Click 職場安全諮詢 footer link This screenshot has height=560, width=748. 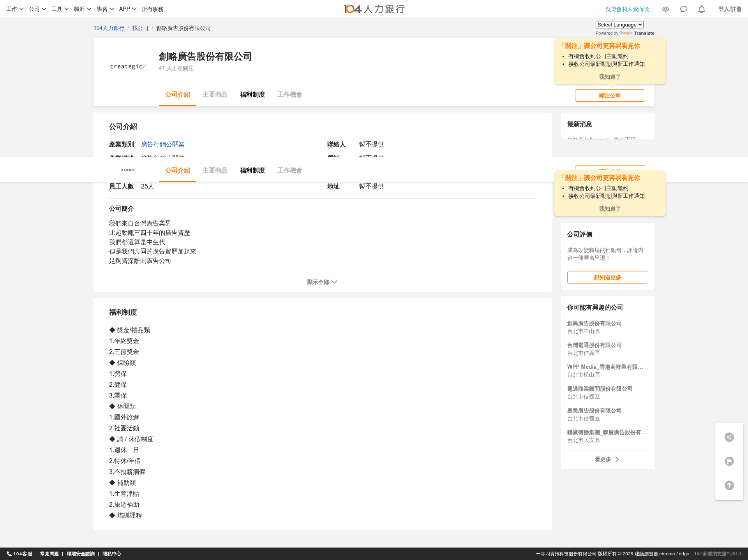(x=81, y=554)
